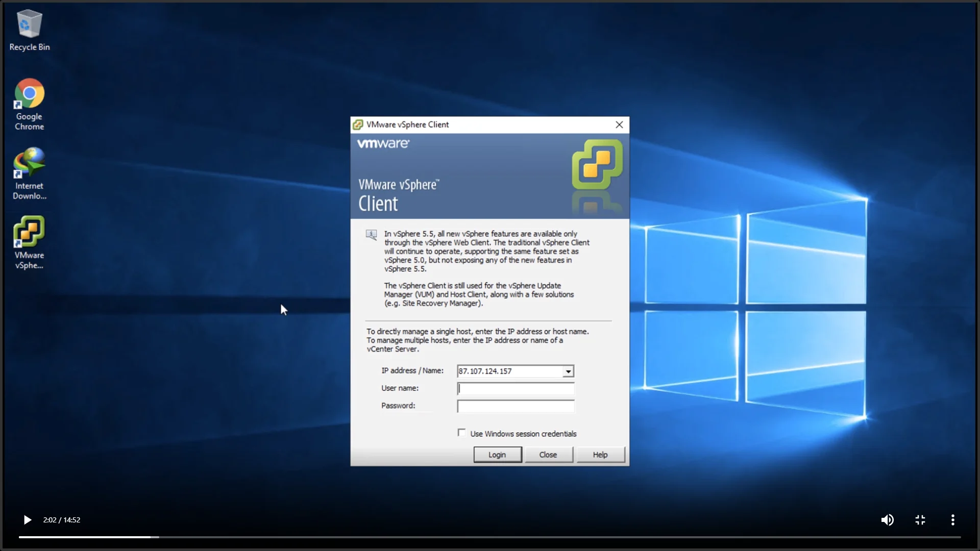Play the video
980x551 pixels.
point(28,520)
